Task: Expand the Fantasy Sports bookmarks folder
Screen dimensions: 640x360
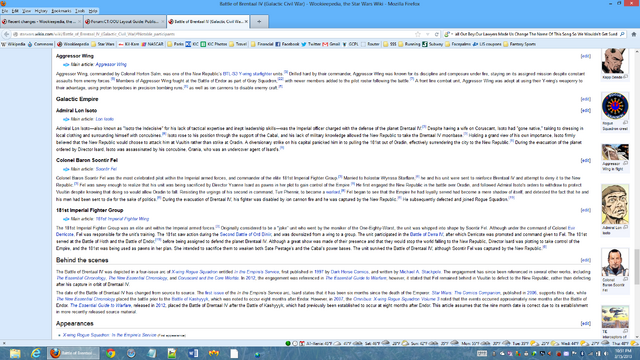Action: pyautogui.click(x=519, y=44)
